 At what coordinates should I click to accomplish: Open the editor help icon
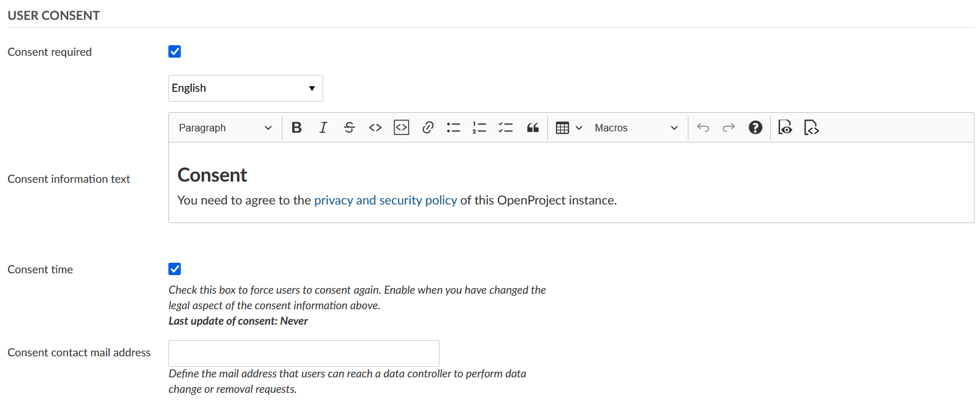coord(755,128)
